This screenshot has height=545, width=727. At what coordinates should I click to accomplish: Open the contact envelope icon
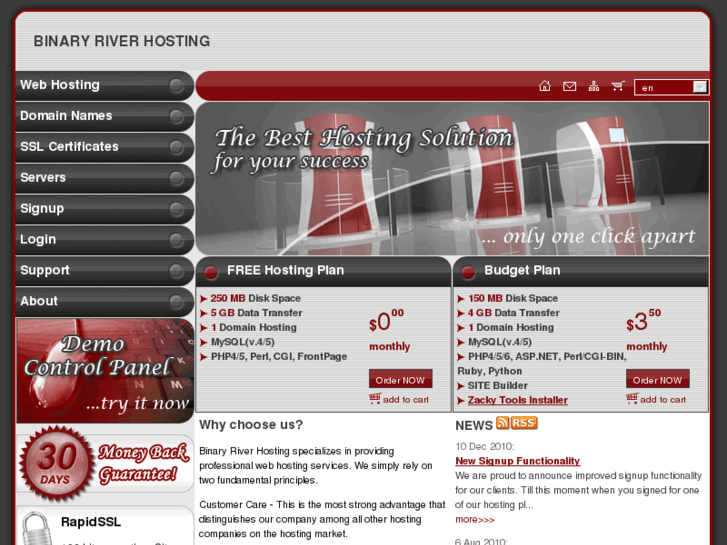(569, 86)
